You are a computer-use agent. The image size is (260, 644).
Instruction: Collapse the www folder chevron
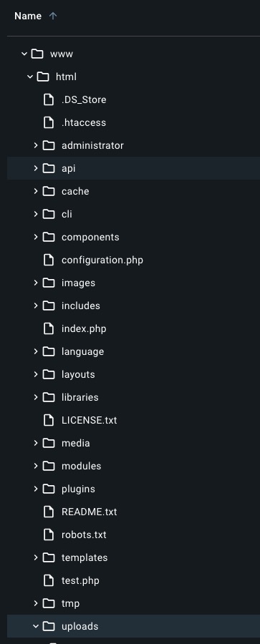(x=24, y=54)
